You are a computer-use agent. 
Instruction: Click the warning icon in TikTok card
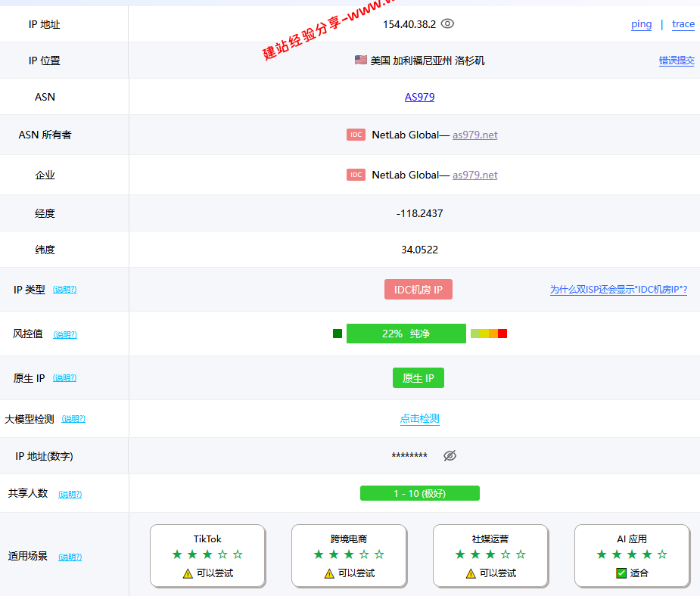click(x=188, y=574)
